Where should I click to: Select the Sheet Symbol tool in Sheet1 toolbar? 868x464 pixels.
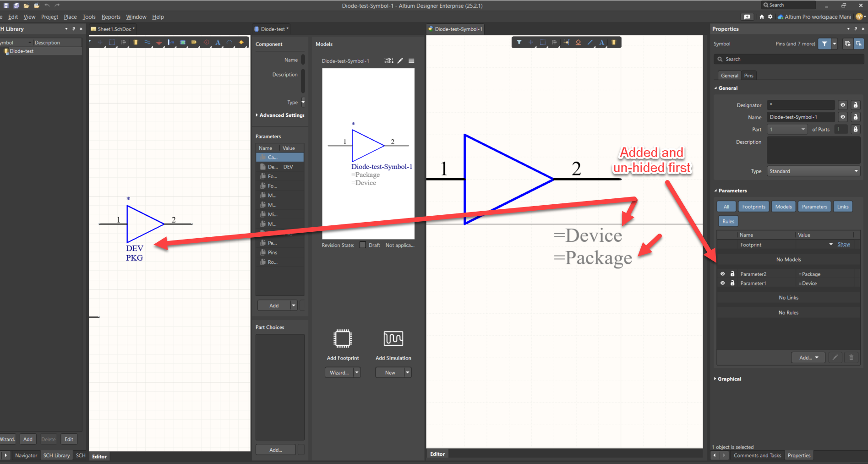[x=183, y=42]
